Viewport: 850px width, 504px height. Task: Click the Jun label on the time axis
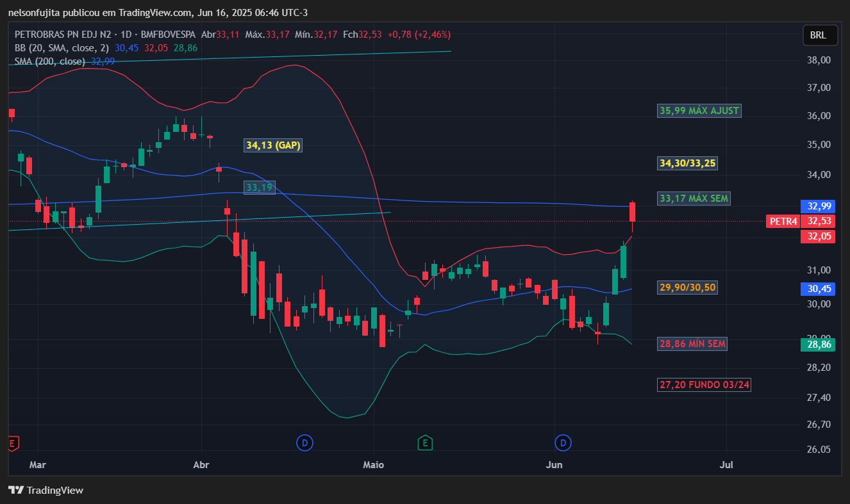point(554,464)
